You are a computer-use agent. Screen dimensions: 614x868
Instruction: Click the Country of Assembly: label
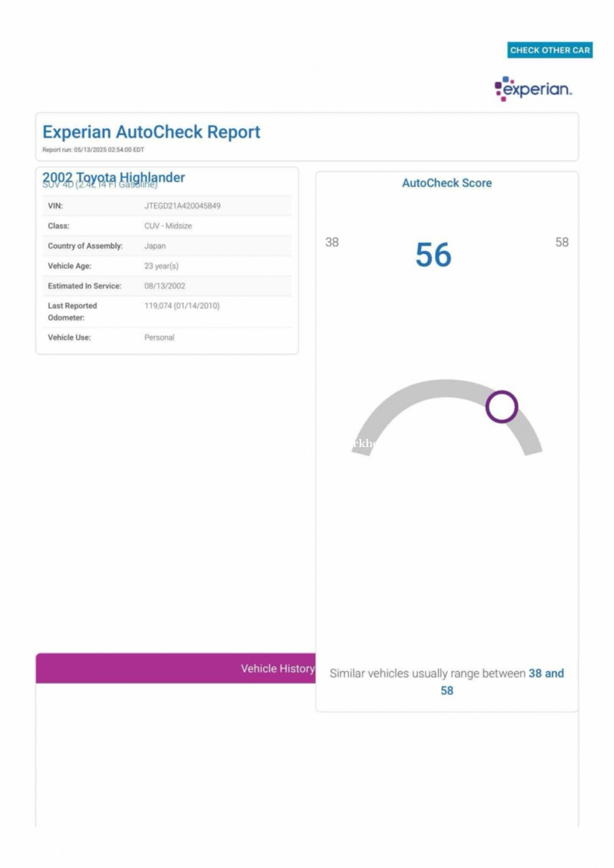coord(85,246)
